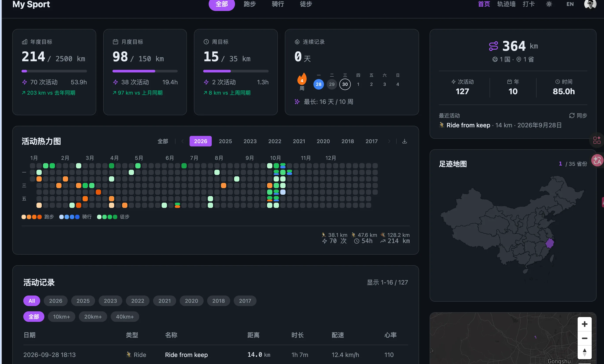Click the clock icon by 周目标

(206, 42)
